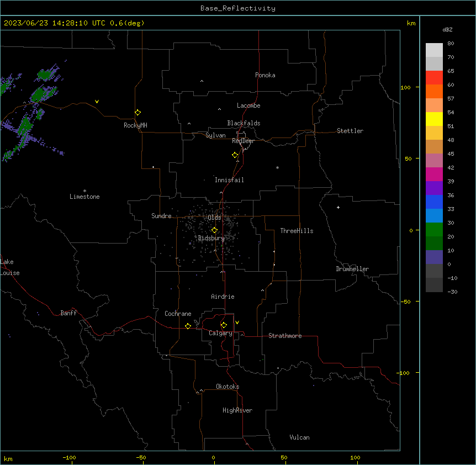Select the yellow 54-51 dBZ legend swatch
This screenshot has height=465, width=476.
434,119
